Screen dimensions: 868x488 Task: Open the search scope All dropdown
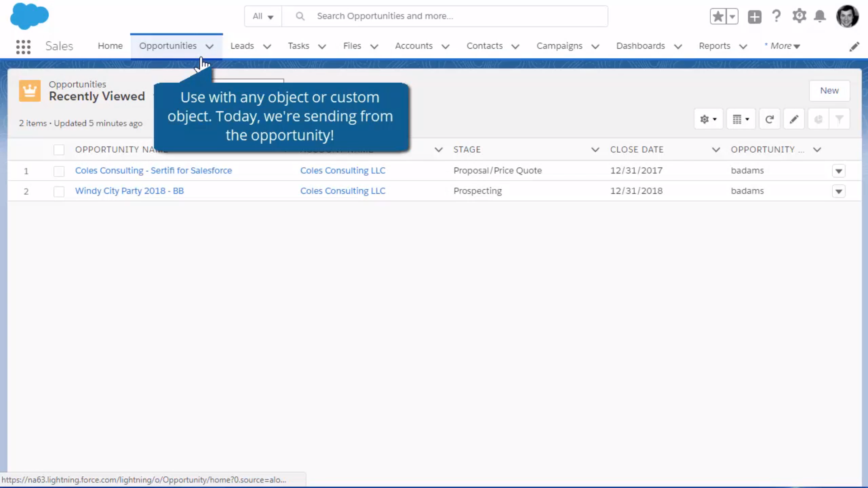(x=262, y=16)
